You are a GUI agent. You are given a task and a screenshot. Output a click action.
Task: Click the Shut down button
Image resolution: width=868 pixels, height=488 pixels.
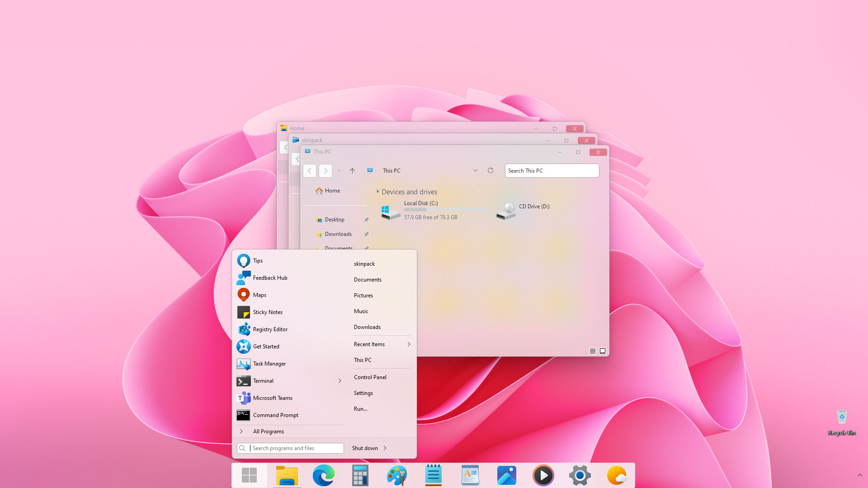(x=365, y=448)
